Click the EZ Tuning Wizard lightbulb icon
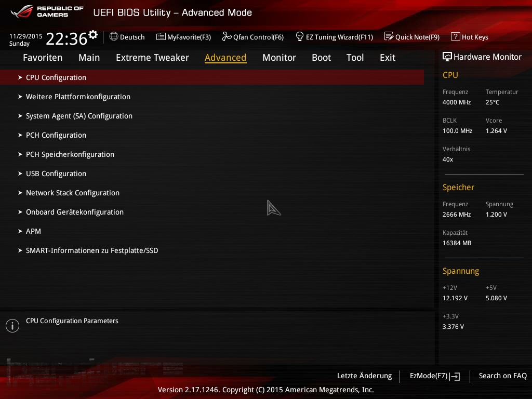This screenshot has height=399, width=532. click(299, 37)
